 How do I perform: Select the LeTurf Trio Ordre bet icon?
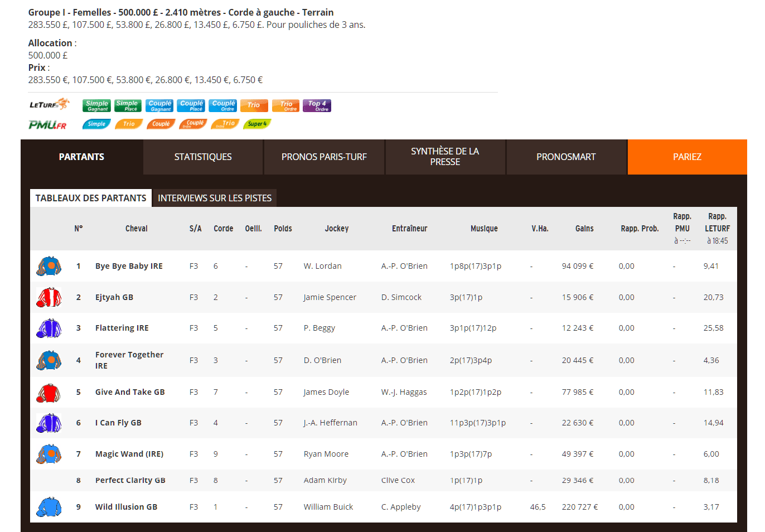tap(286, 106)
